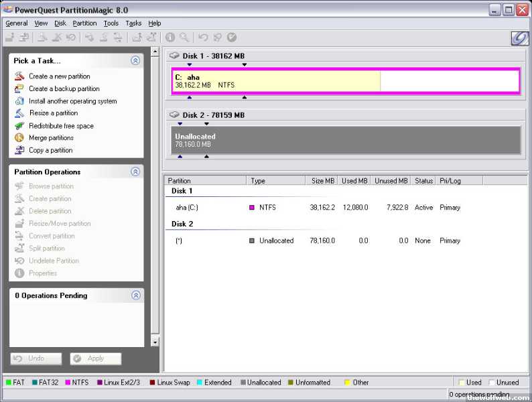Click the Install another operating system link

[x=73, y=101]
